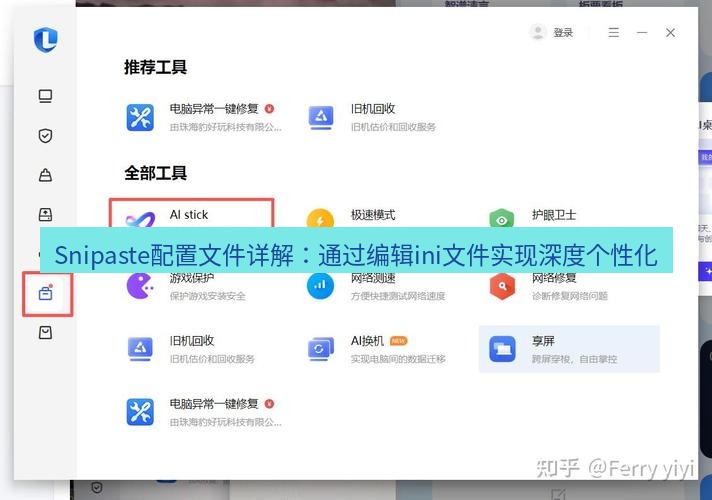Click 旧机估价和回收服务 description under recommended tools
Screen dimensions: 712x500
pyautogui.click(x=393, y=127)
